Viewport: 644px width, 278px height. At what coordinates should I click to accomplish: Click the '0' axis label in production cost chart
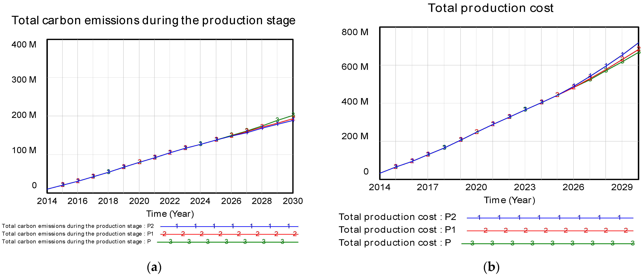coord(366,172)
